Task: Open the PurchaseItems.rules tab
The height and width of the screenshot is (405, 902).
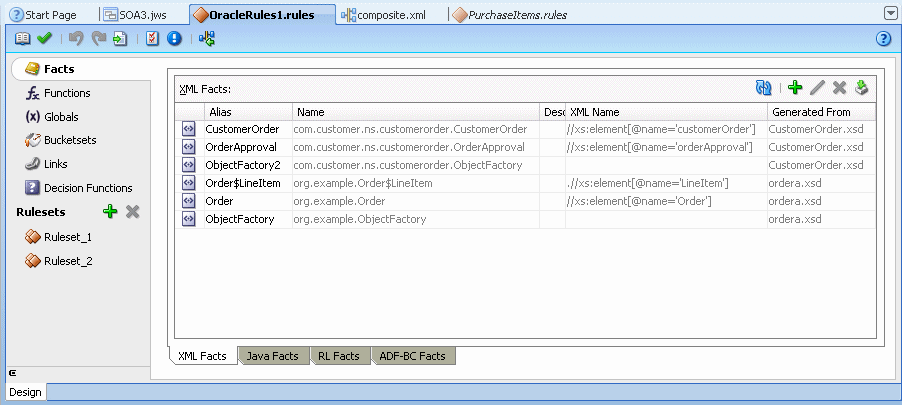Action: [510, 15]
